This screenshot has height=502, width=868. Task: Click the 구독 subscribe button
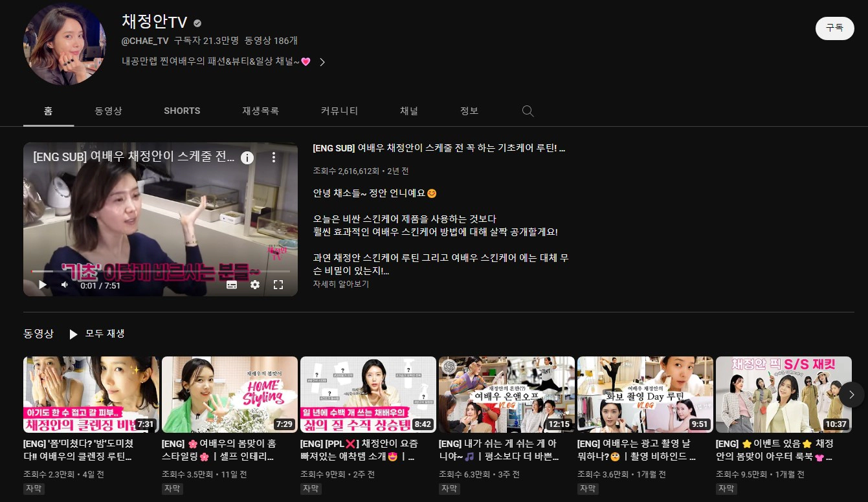[834, 28]
